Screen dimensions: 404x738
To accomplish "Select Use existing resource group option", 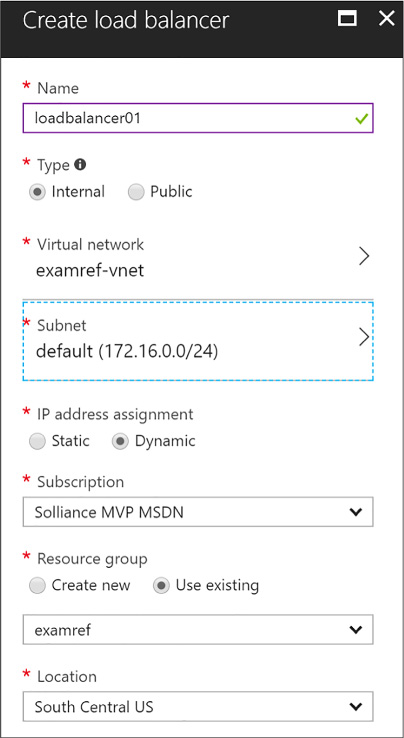I will (x=161, y=586).
